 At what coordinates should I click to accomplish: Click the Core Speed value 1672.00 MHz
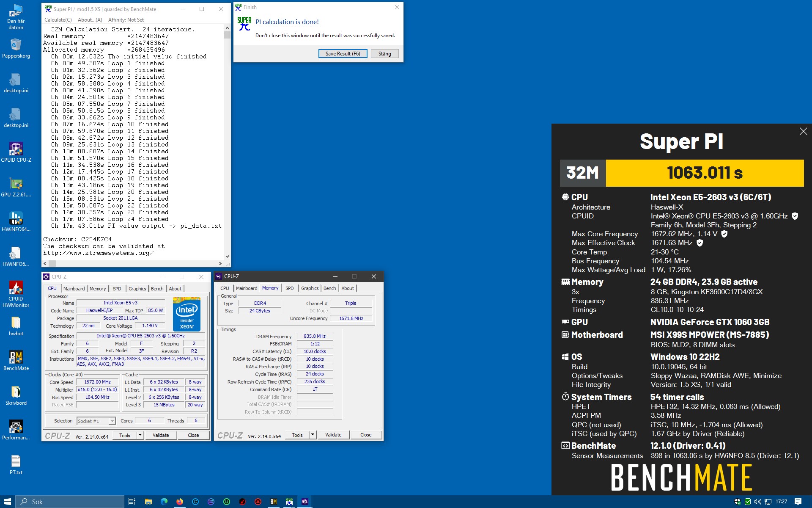(97, 382)
